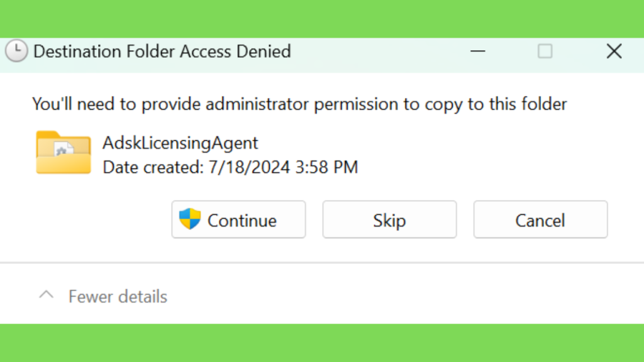The image size is (644, 362).
Task: Click the Date created 7/18/2024 line
Action: coord(230,167)
